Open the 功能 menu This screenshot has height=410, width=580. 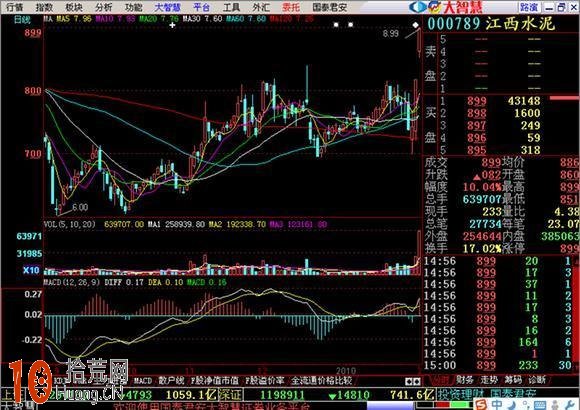pyautogui.click(x=134, y=7)
